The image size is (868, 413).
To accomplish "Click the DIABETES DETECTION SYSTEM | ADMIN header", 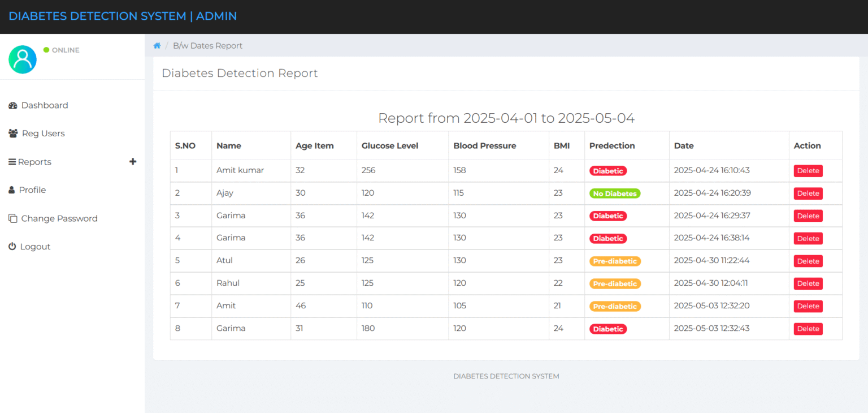I will [123, 16].
